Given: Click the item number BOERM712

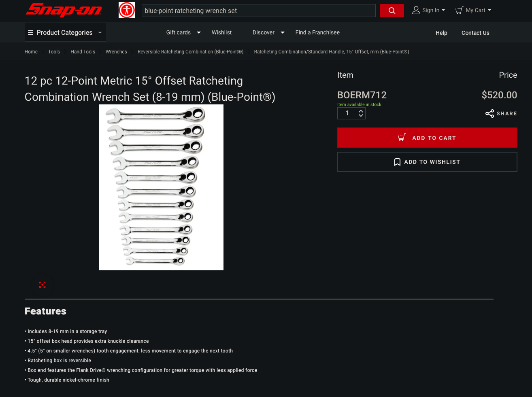Looking at the screenshot, I should 362,95.
